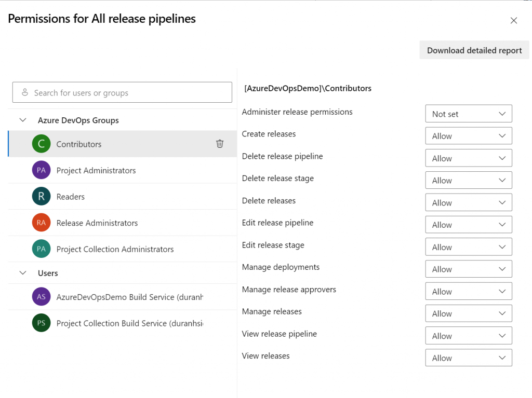
Task: Click the green Contributors avatar icon
Action: click(x=41, y=144)
